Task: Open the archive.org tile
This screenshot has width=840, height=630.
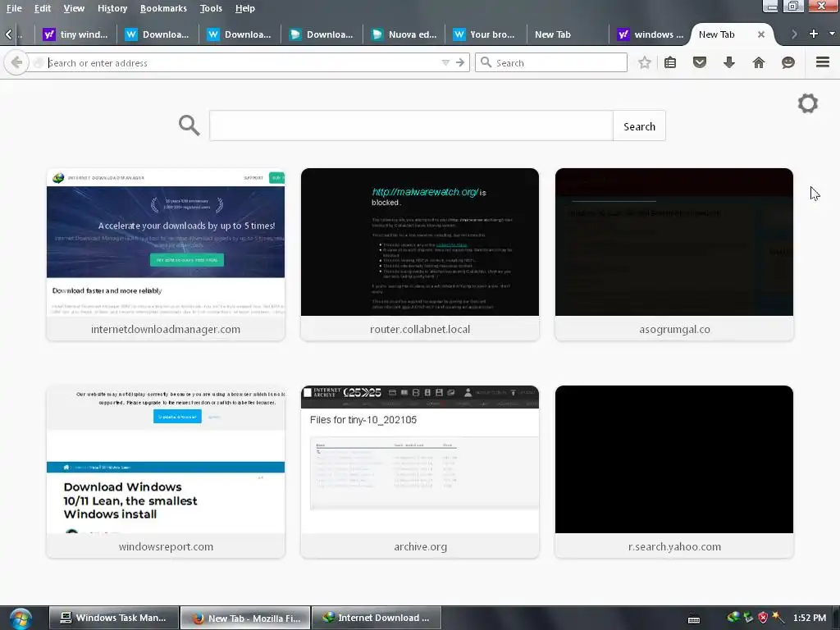Action: [420, 472]
